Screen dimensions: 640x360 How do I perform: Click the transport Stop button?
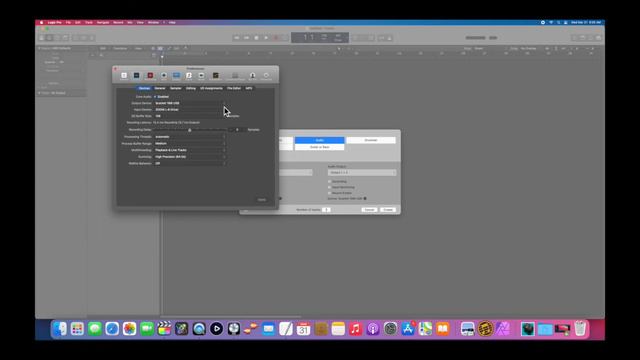pos(256,38)
